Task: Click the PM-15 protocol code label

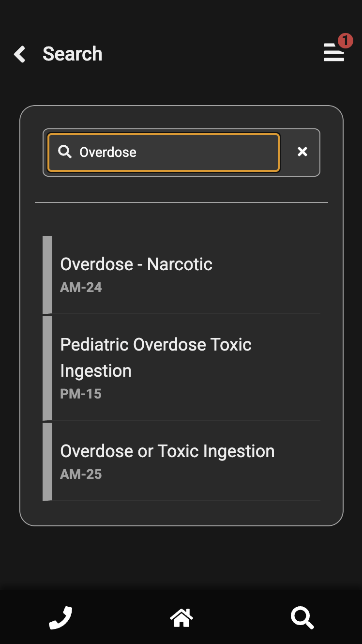Action: point(81,394)
